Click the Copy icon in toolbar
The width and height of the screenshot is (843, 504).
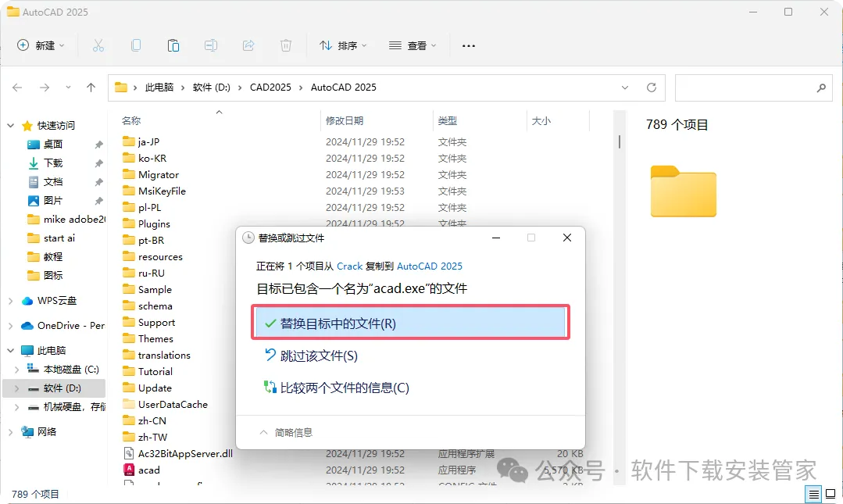(136, 46)
